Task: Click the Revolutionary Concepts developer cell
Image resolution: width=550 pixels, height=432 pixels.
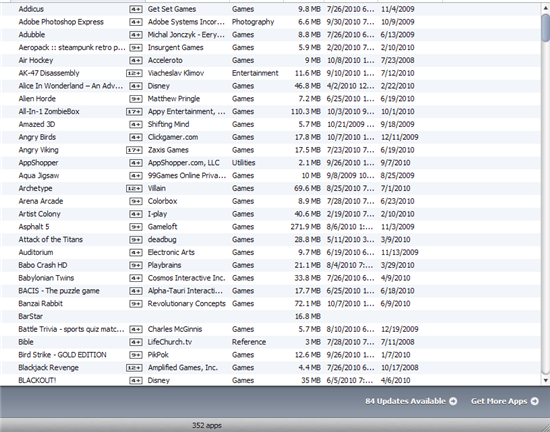Action: (187, 303)
